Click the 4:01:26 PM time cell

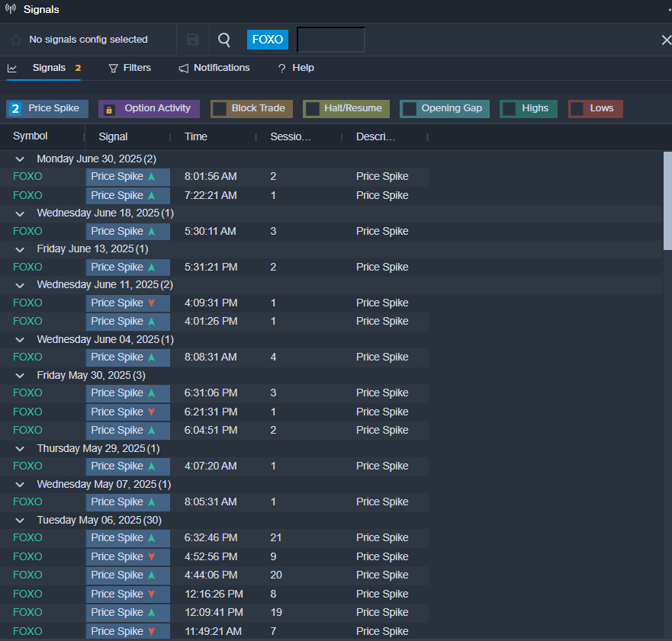click(211, 321)
